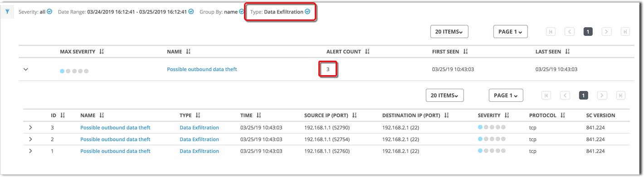The image size is (644, 177).
Task: Click SC VERSION column header
Action: (x=600, y=115)
